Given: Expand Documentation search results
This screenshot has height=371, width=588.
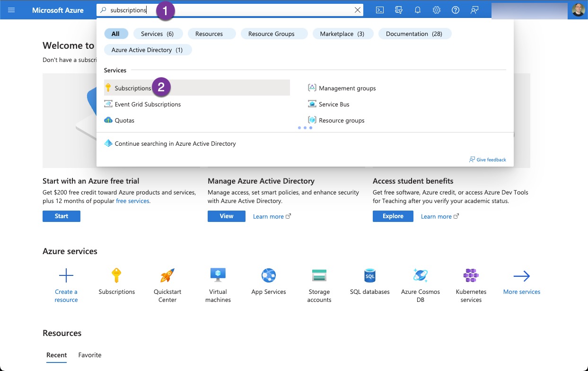Looking at the screenshot, I should [x=415, y=34].
